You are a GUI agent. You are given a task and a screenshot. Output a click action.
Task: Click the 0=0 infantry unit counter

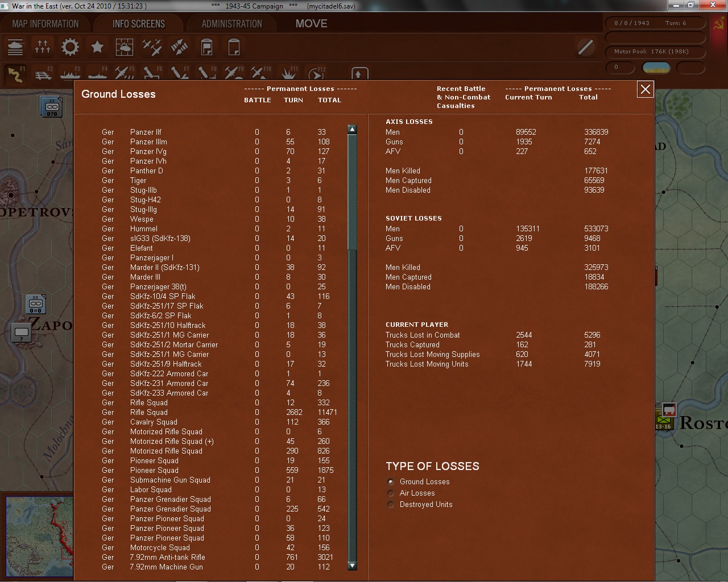click(x=36, y=304)
